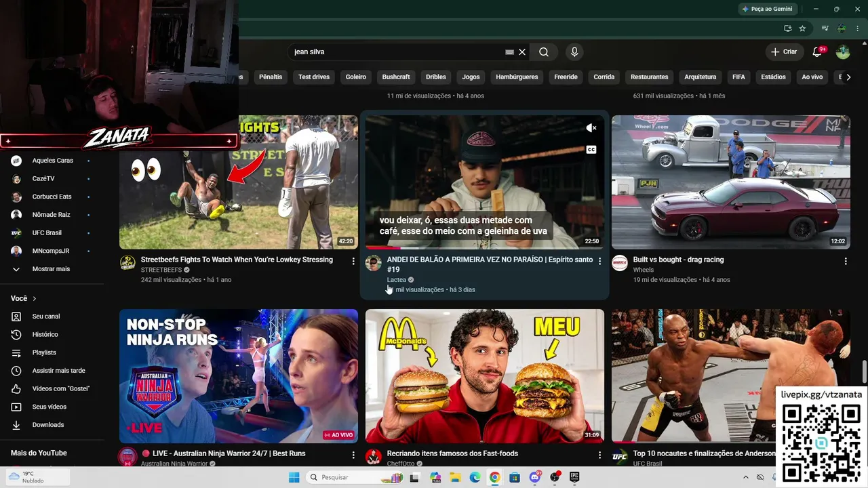The image size is (868, 488).
Task: Select the Arquitetura filter chip
Action: click(x=701, y=77)
